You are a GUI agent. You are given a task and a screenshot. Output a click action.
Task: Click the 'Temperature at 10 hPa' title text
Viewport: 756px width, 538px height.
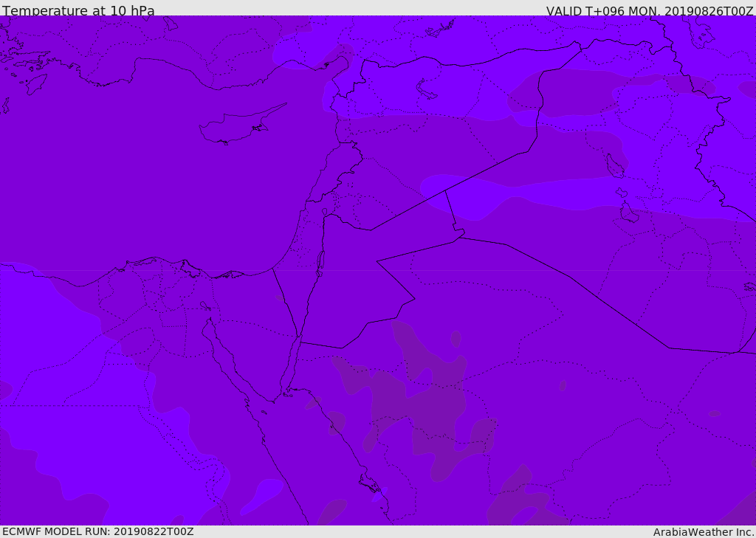click(78, 10)
